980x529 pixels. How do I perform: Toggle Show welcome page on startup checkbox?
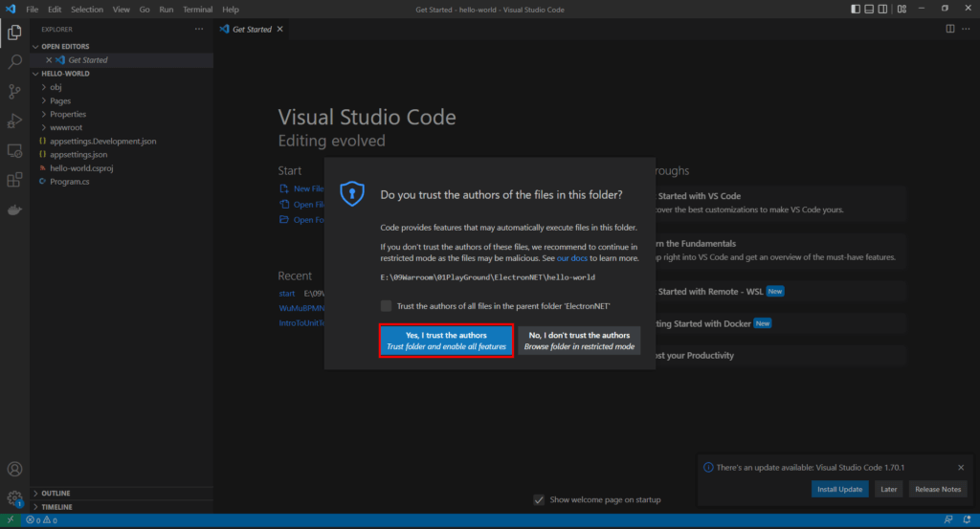pyautogui.click(x=539, y=499)
